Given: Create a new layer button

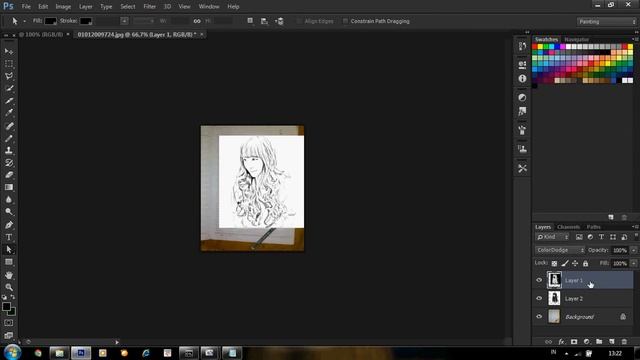Looking at the screenshot, I should click(x=611, y=342).
